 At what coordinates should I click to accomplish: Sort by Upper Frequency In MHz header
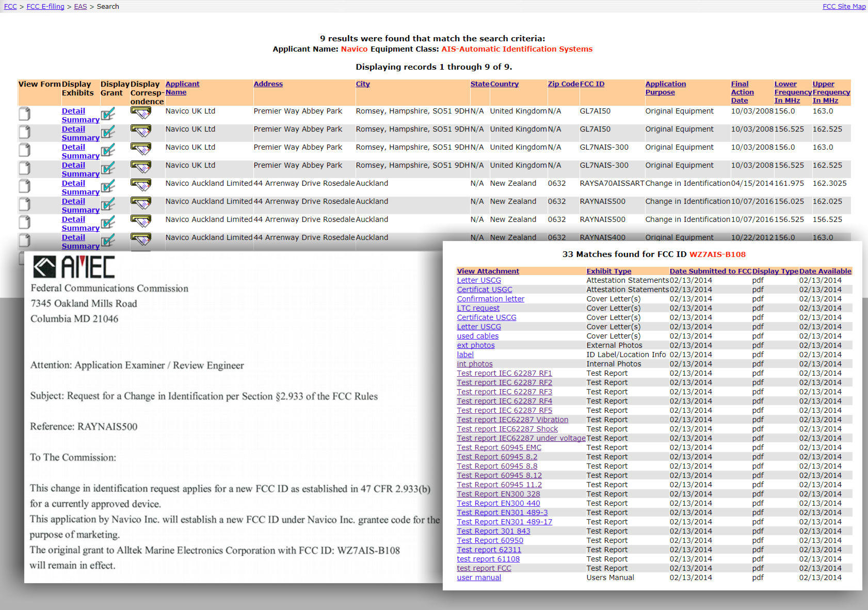(x=831, y=92)
